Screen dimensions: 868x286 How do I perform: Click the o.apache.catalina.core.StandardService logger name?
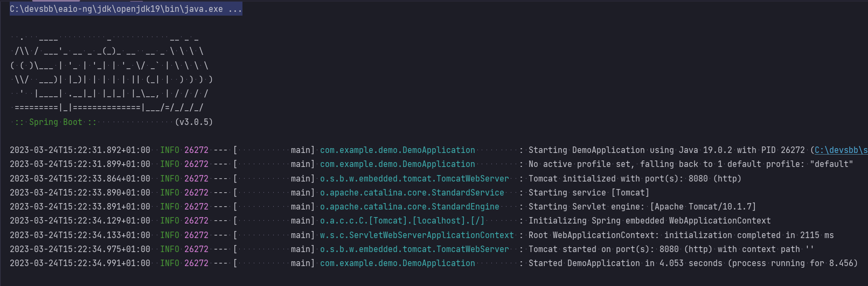(412, 193)
